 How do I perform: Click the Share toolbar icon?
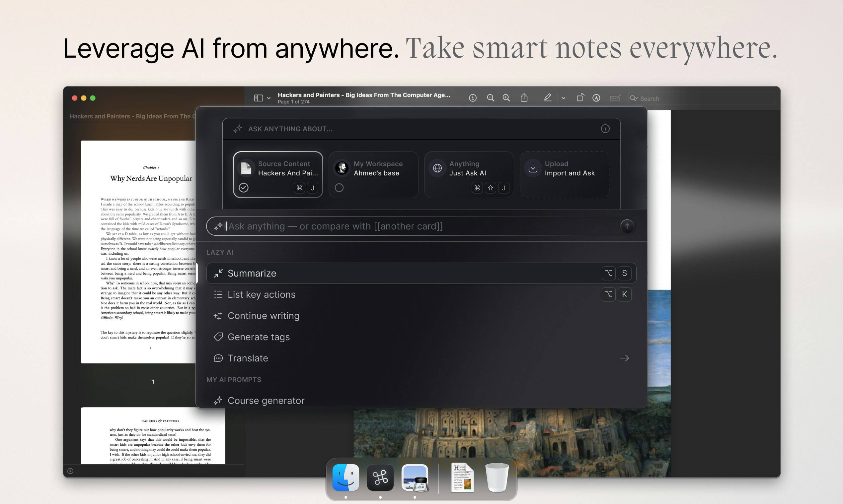point(524,98)
